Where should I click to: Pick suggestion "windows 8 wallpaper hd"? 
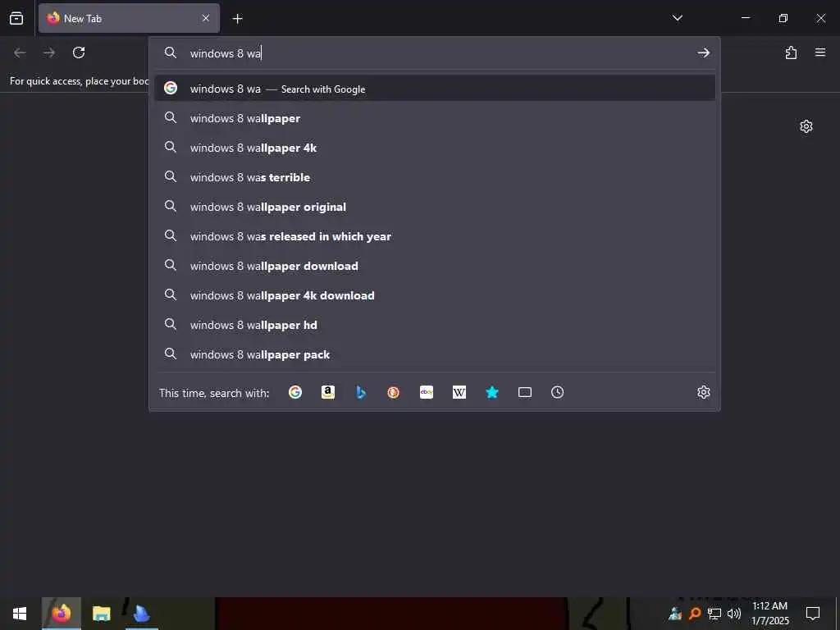pyautogui.click(x=435, y=324)
